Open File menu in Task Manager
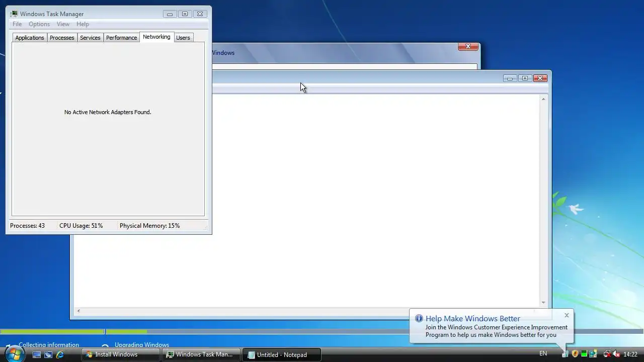 [x=17, y=24]
